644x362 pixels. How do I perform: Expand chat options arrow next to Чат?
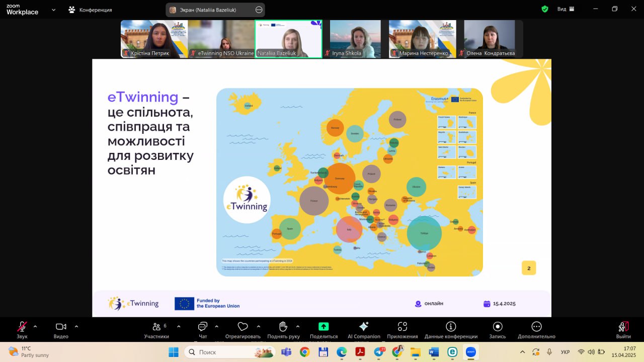point(216,326)
